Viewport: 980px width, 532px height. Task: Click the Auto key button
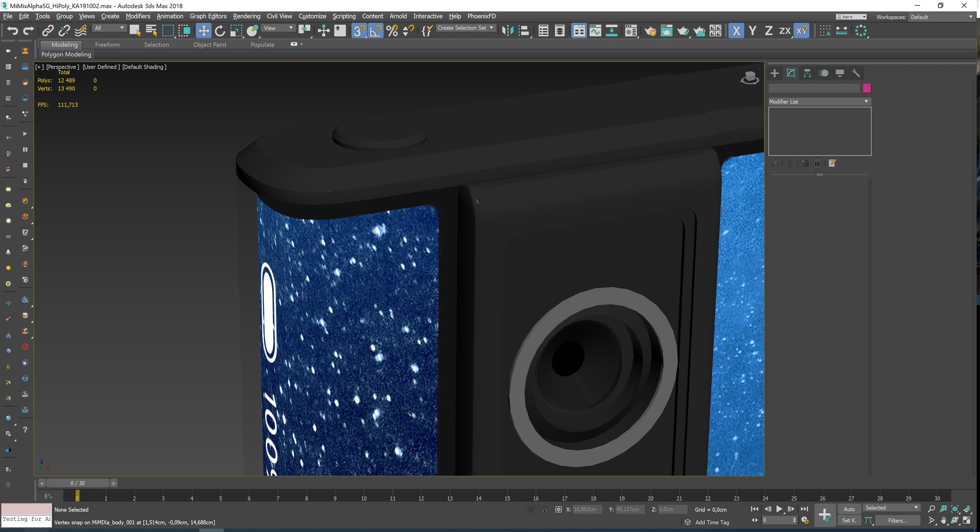click(849, 509)
